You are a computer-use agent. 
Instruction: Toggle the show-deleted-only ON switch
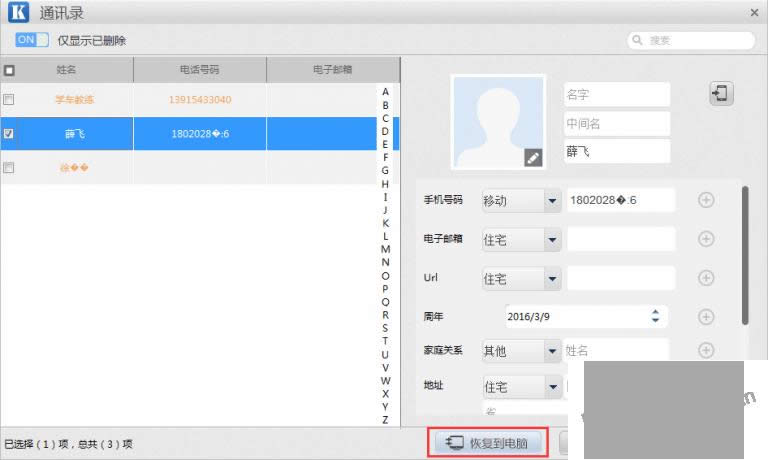(32, 40)
